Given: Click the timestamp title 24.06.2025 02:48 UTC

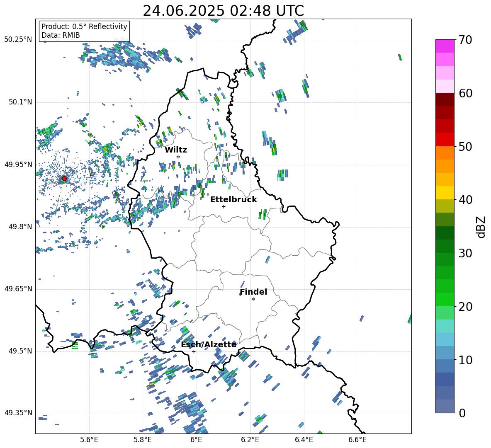Looking at the screenshot, I should [224, 11].
